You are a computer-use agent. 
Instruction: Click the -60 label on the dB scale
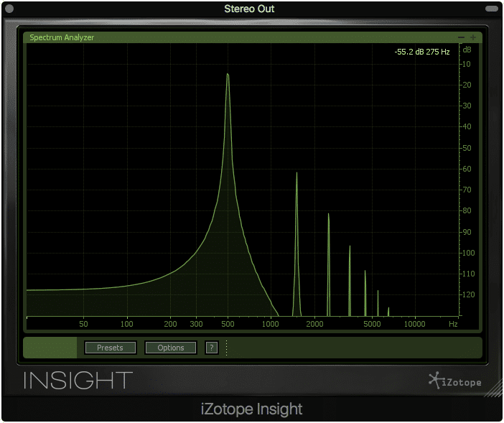tap(465, 169)
